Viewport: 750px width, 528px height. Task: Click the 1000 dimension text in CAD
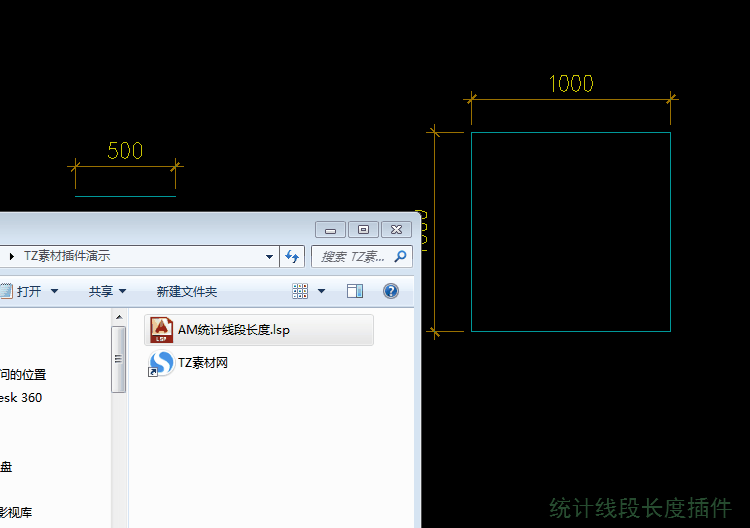(571, 84)
